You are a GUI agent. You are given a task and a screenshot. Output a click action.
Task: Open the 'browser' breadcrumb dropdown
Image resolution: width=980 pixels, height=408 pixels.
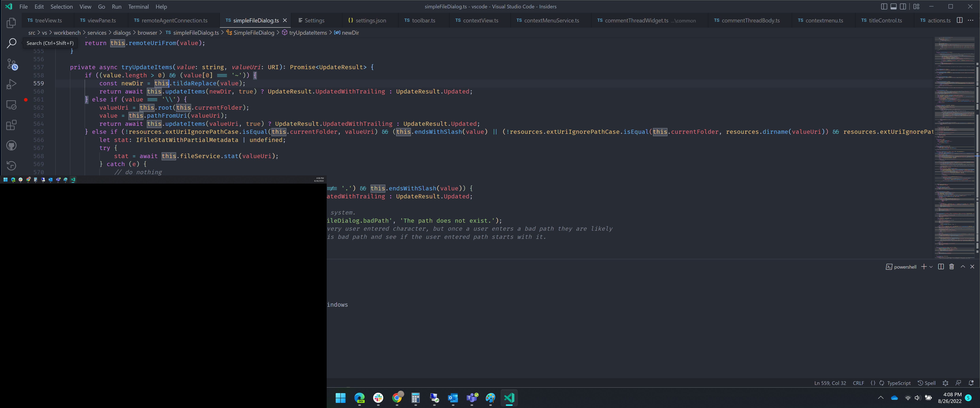[147, 33]
